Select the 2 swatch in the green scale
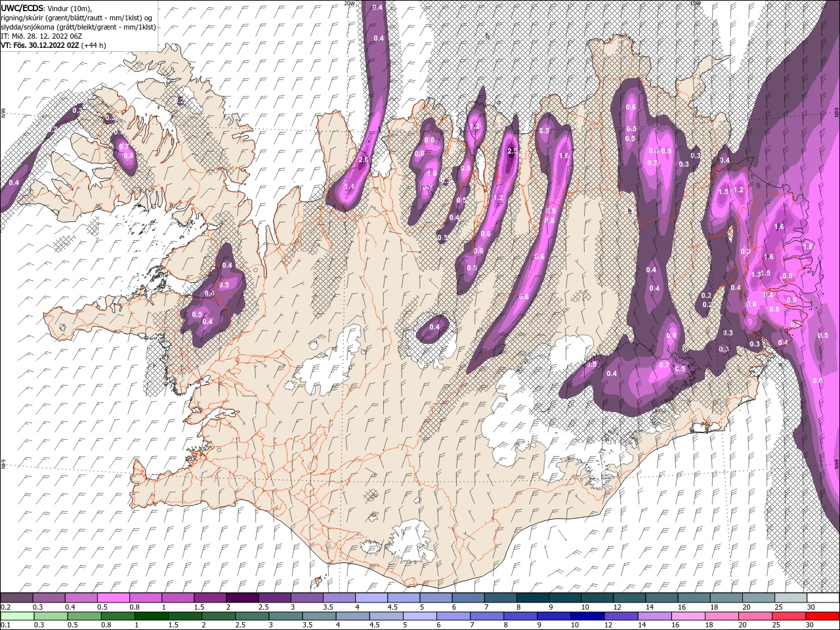Screen dimensions: 840x630 click(219, 616)
